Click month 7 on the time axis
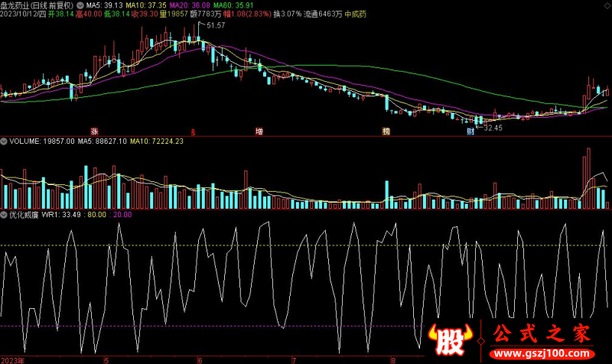Image resolution: width=612 pixels, height=364 pixels. [294, 360]
